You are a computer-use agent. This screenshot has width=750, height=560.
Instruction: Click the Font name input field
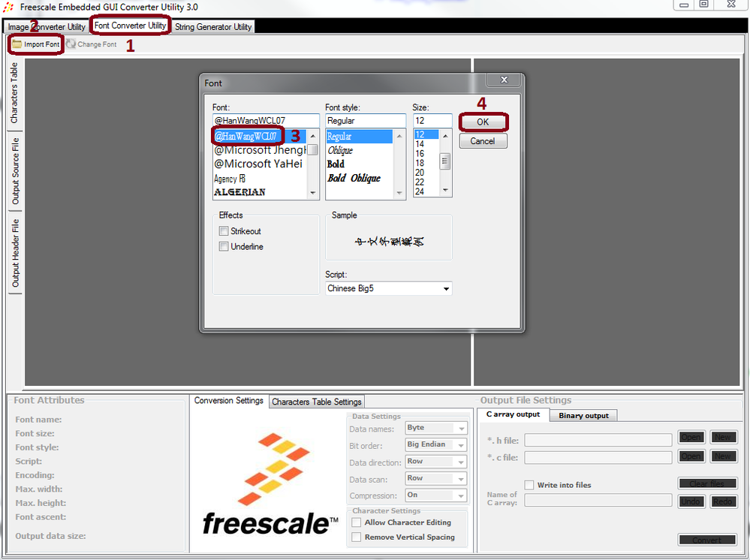pyautogui.click(x=266, y=121)
